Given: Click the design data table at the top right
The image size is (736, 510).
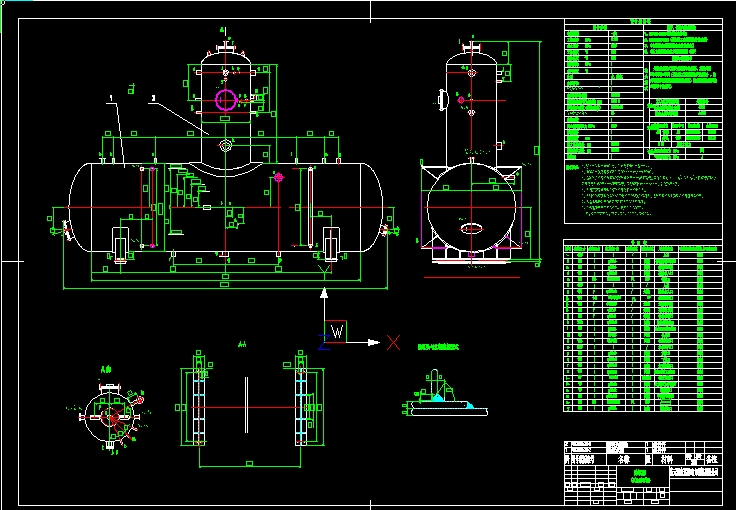Looking at the screenshot, I should (643, 89).
